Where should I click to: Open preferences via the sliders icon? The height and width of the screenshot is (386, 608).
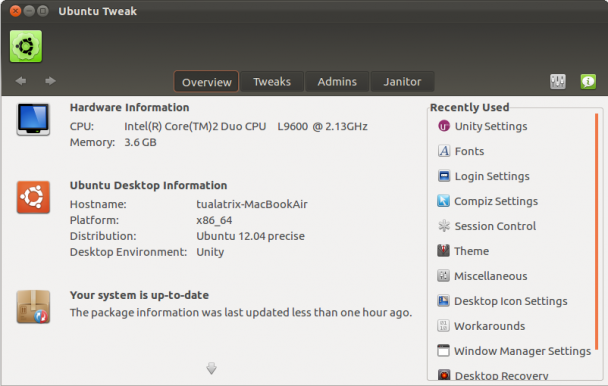tap(558, 81)
